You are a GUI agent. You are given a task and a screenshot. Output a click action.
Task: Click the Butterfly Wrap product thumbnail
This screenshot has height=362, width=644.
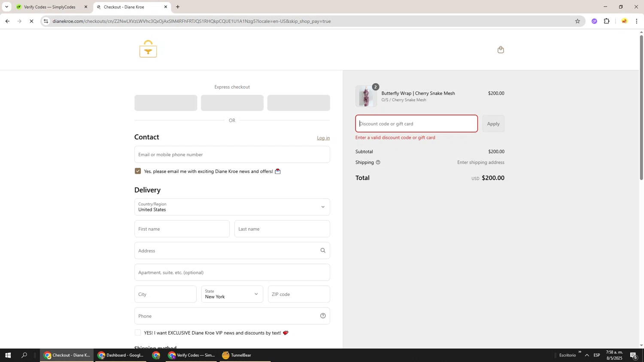click(366, 96)
